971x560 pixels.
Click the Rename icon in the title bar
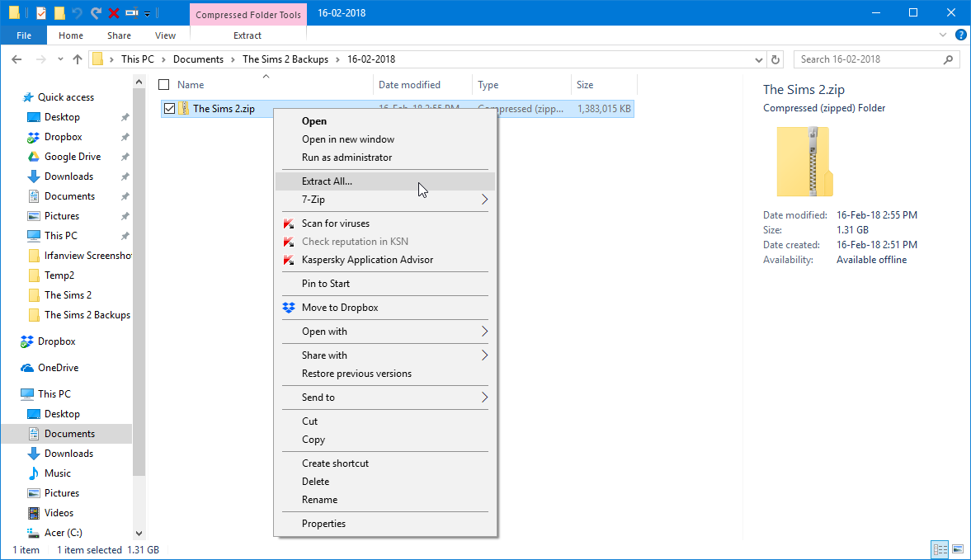[x=132, y=12]
